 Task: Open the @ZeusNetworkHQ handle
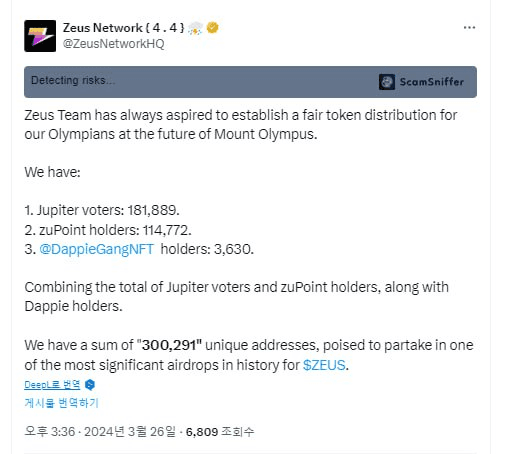pyautogui.click(x=114, y=44)
